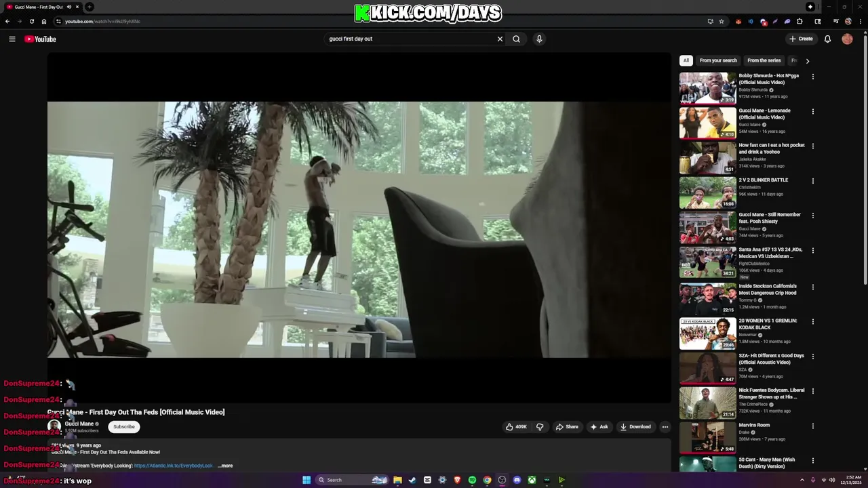Share the video
This screenshot has height=488, width=868.
click(x=567, y=427)
